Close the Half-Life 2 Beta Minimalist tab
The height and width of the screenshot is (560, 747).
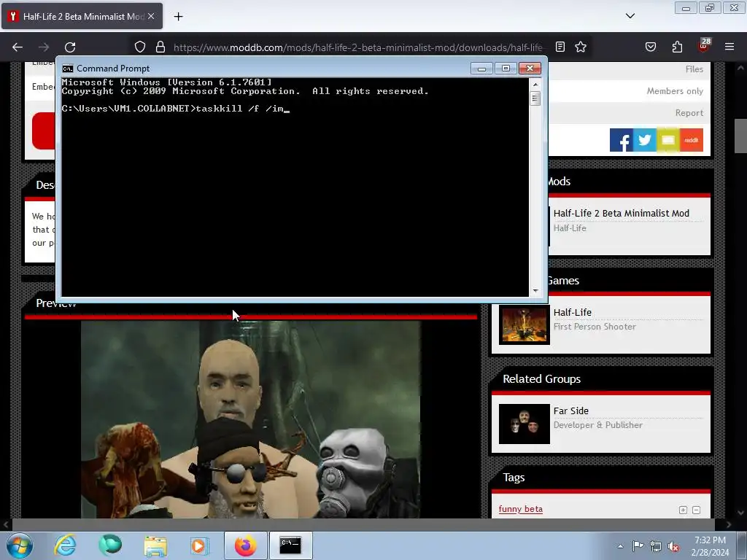(151, 16)
